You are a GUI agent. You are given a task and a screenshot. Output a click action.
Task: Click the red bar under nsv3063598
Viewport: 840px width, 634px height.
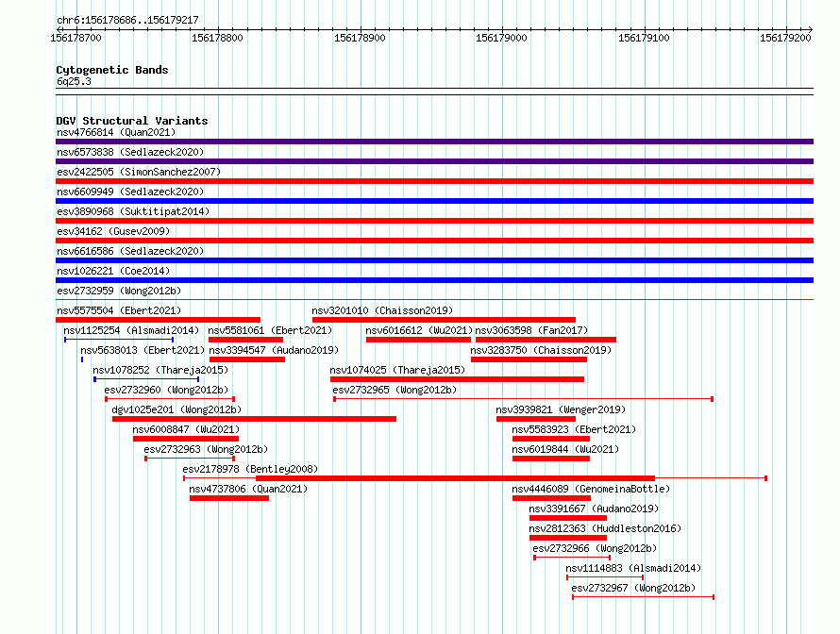[546, 340]
